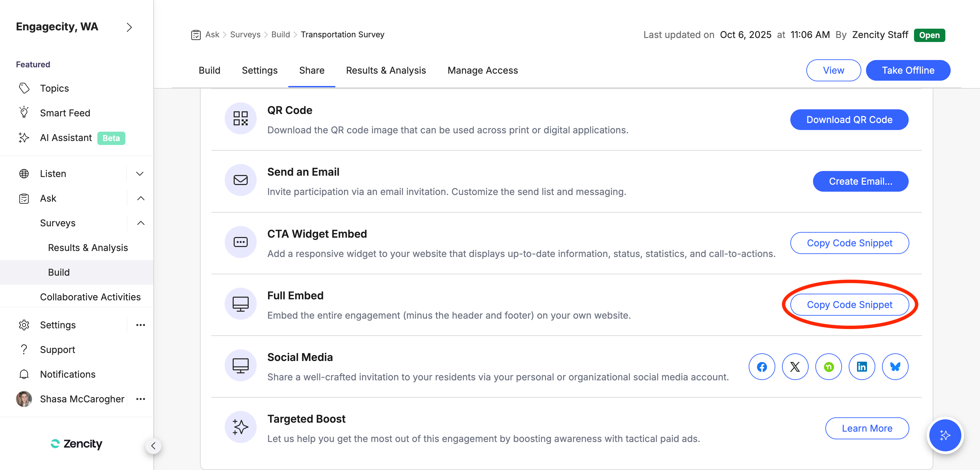Share survey on Nextdoor
This screenshot has height=470, width=980.
click(x=829, y=367)
